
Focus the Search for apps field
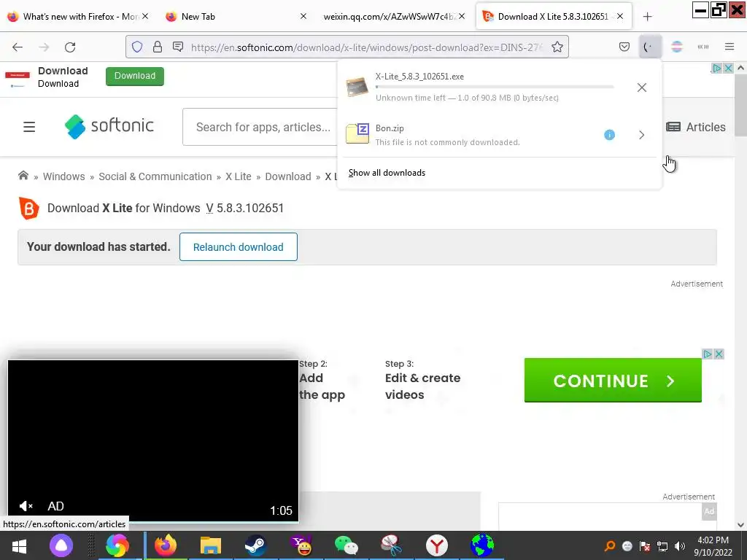click(260, 127)
